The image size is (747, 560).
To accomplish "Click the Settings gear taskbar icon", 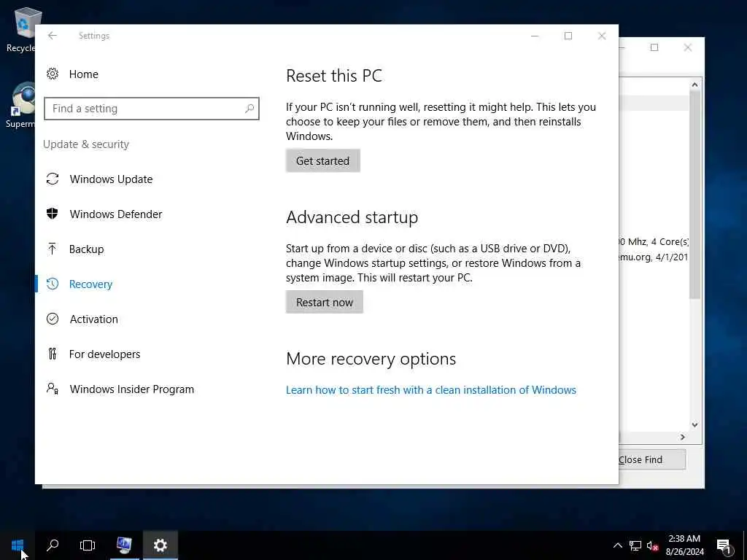I will 160,545.
